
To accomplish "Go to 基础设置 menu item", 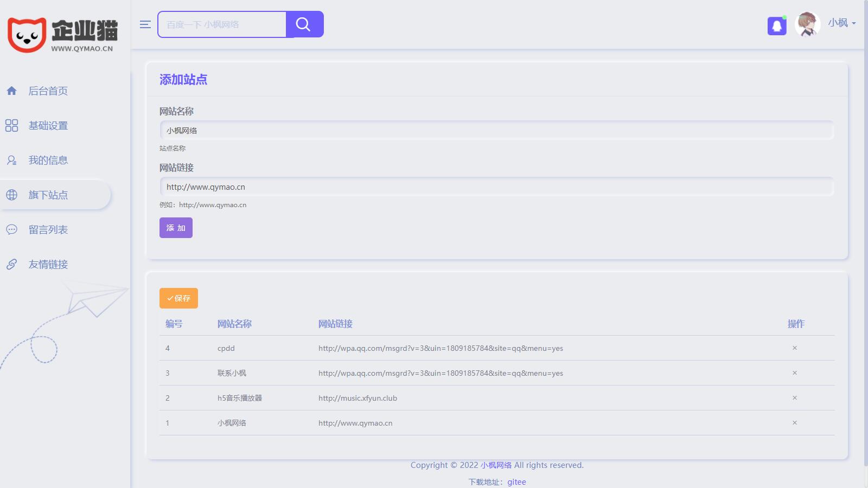I will [48, 126].
